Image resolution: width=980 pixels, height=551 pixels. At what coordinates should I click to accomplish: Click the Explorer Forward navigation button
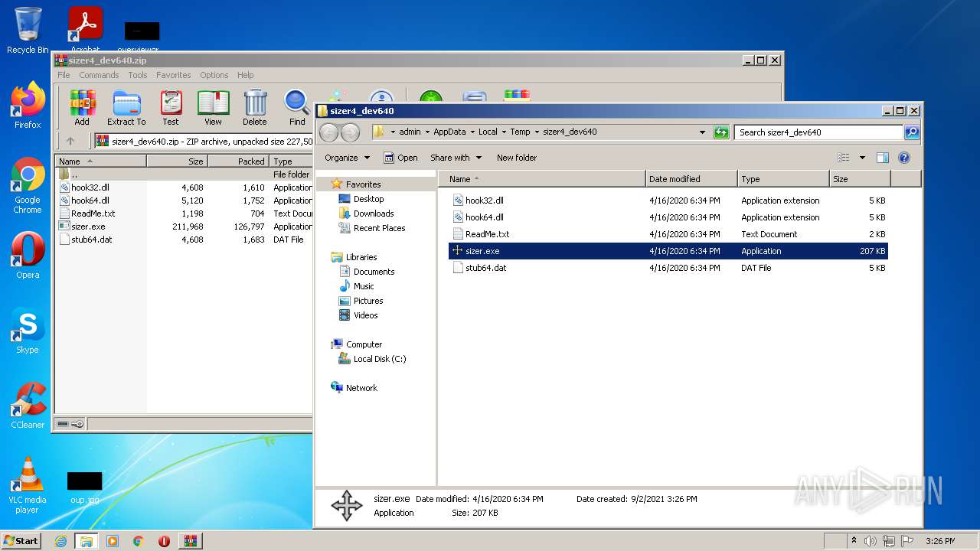[350, 132]
